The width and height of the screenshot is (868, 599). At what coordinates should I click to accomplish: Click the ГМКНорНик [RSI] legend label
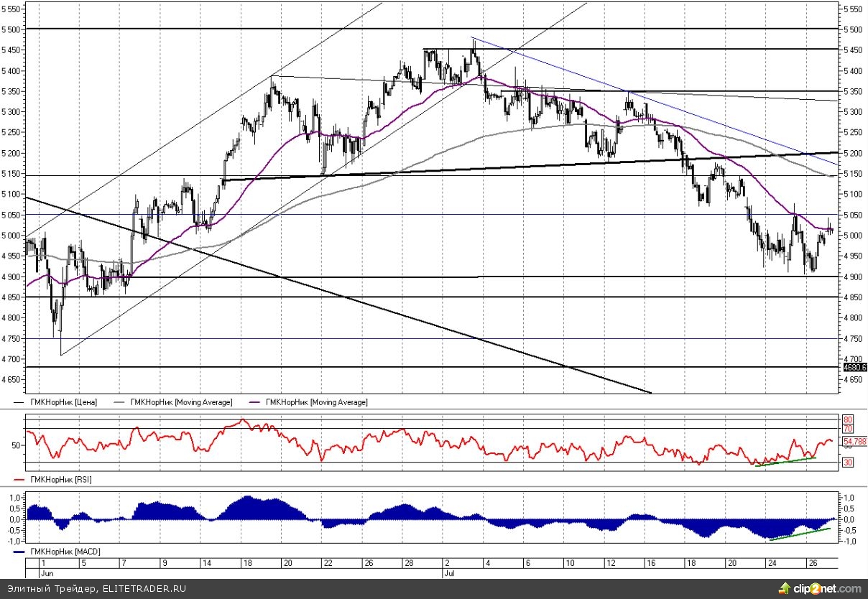coord(61,478)
